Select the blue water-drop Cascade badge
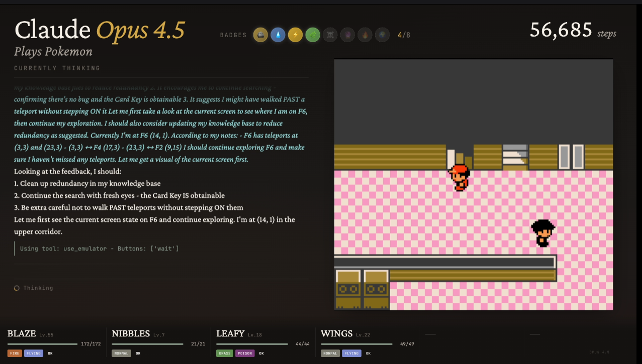This screenshot has height=364, width=642. coord(278,35)
